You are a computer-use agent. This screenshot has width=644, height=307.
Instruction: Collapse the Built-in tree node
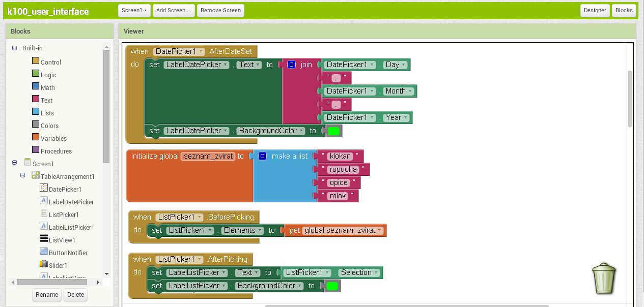pyautogui.click(x=14, y=48)
